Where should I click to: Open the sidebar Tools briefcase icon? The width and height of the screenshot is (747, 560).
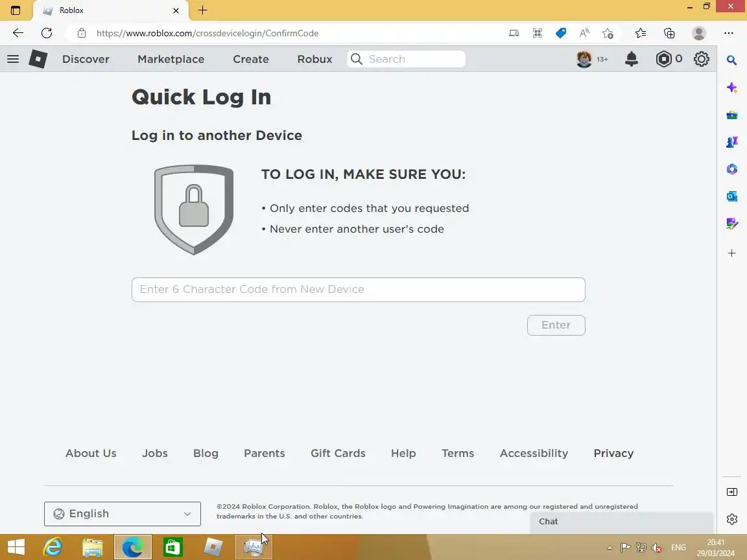click(731, 115)
